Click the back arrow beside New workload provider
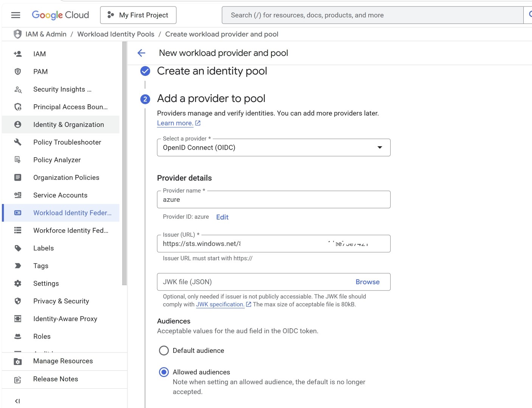The width and height of the screenshot is (532, 408). coord(141,53)
